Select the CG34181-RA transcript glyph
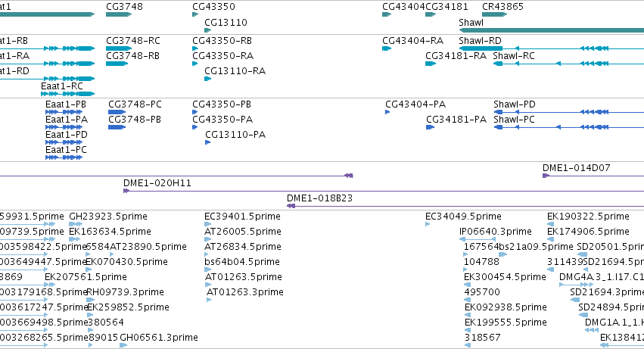This screenshot has width=644, height=349. coord(431,64)
